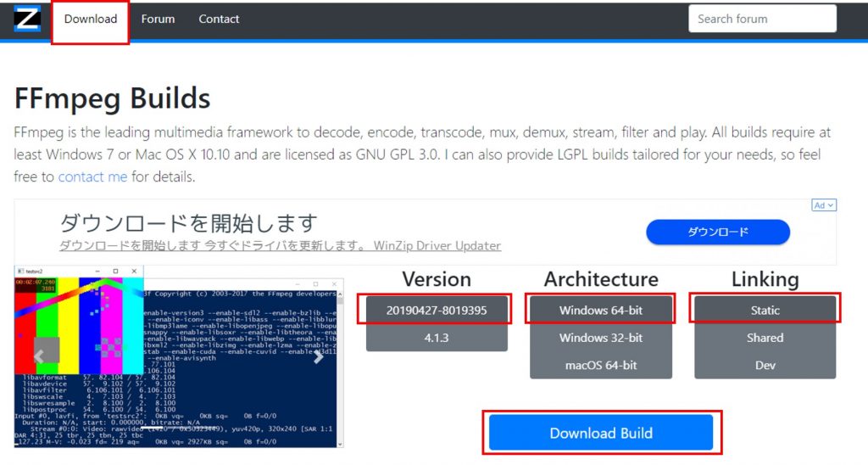Choose version 4.1.3

click(x=437, y=338)
